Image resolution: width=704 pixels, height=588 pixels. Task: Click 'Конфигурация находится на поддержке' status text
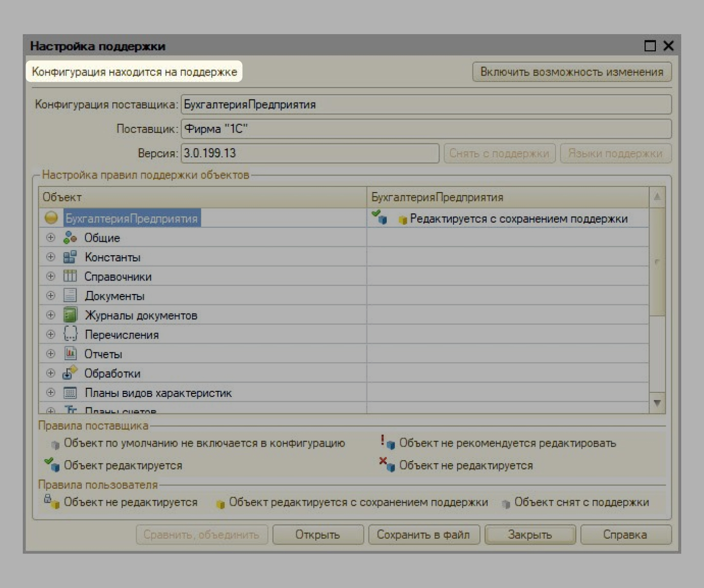click(135, 72)
